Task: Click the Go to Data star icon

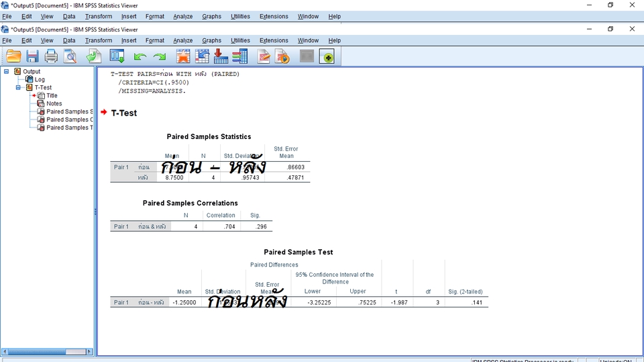Action: [183, 57]
